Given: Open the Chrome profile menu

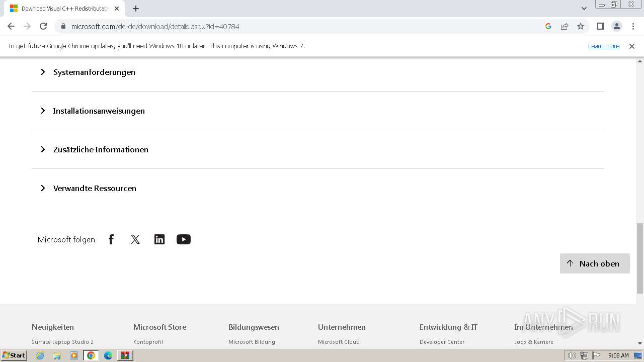Looking at the screenshot, I should (x=616, y=26).
